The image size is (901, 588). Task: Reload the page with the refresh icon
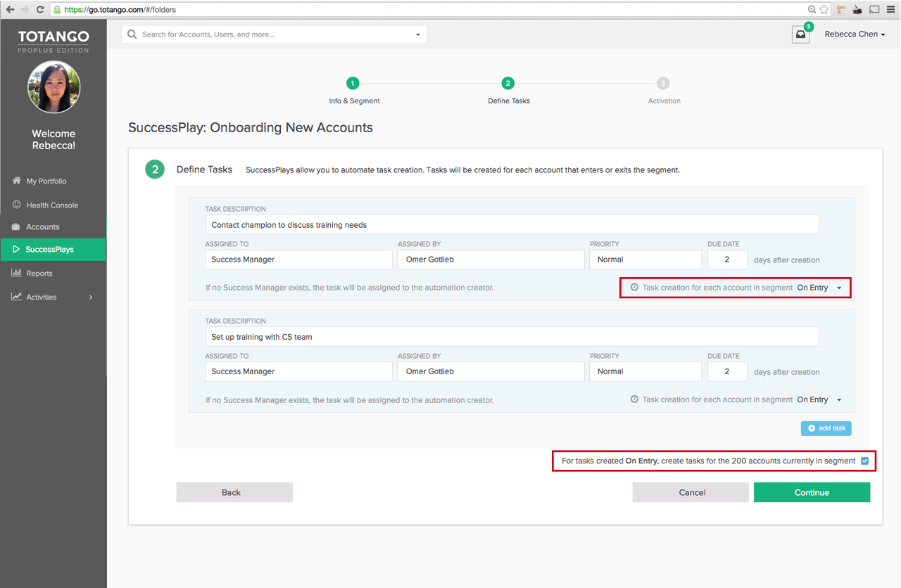click(x=40, y=10)
